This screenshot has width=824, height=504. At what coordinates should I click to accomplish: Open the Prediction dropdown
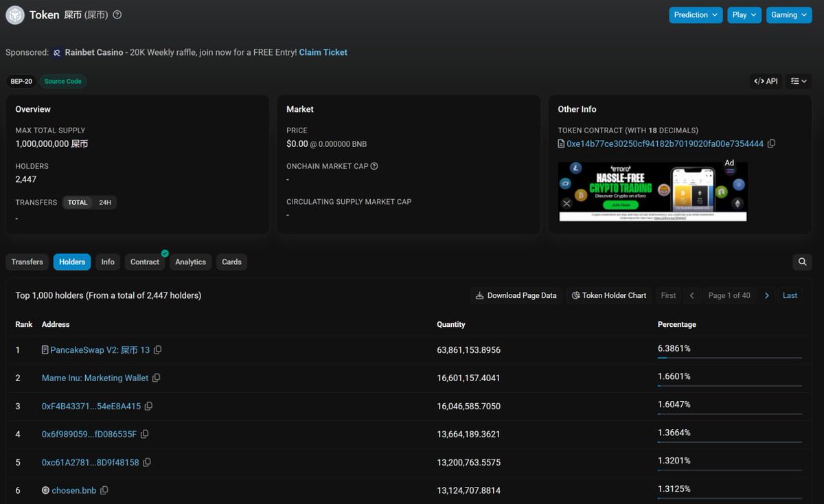pos(696,15)
